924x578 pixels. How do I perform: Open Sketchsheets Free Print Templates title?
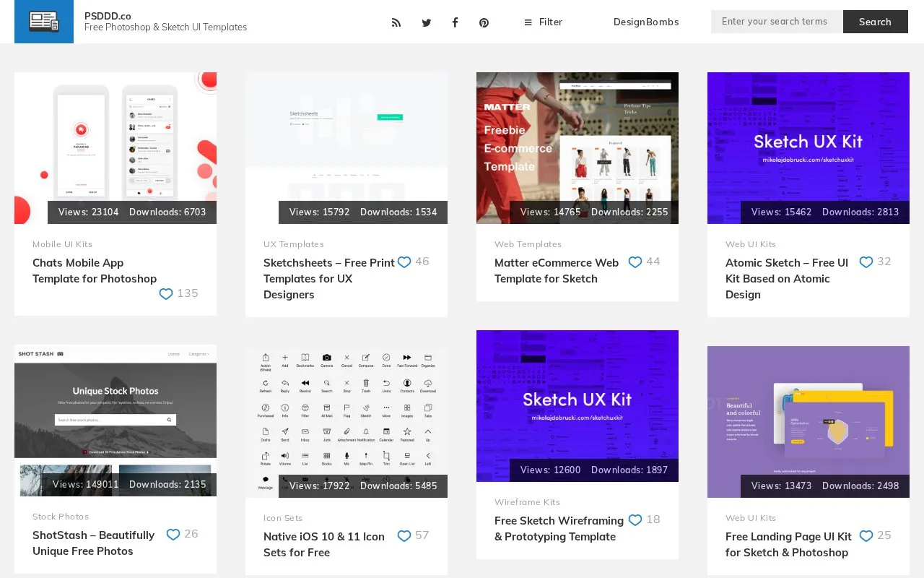coord(329,279)
